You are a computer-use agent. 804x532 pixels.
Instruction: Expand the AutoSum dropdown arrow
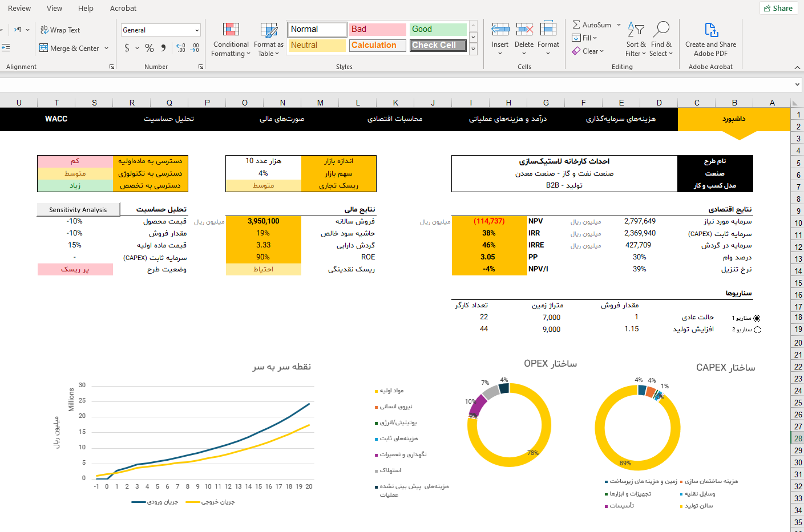pos(619,25)
